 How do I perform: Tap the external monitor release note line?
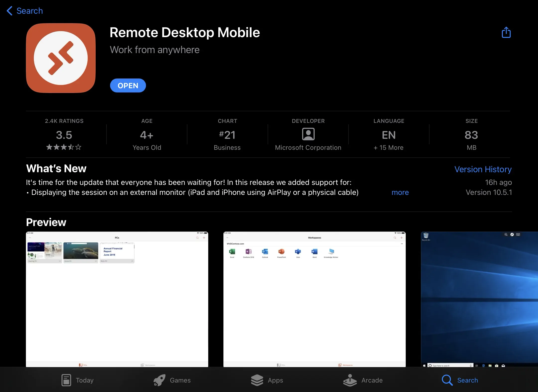[x=192, y=192]
